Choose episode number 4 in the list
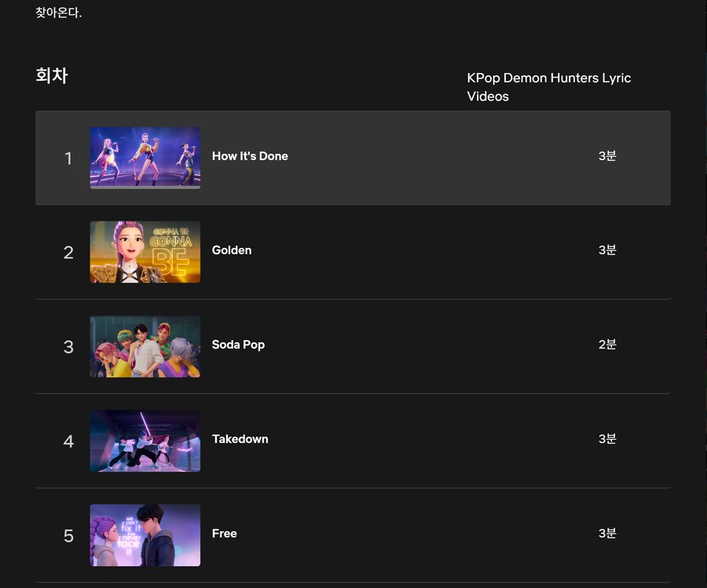 click(68, 441)
